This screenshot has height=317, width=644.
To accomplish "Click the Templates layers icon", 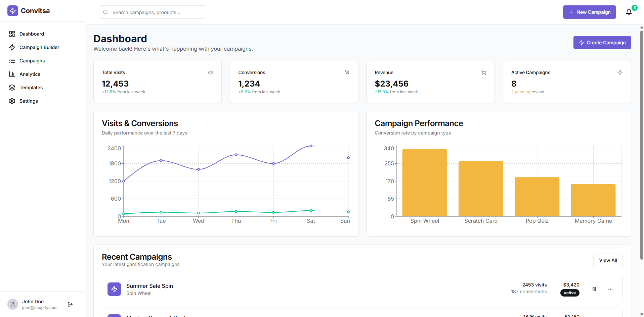I will (12, 88).
